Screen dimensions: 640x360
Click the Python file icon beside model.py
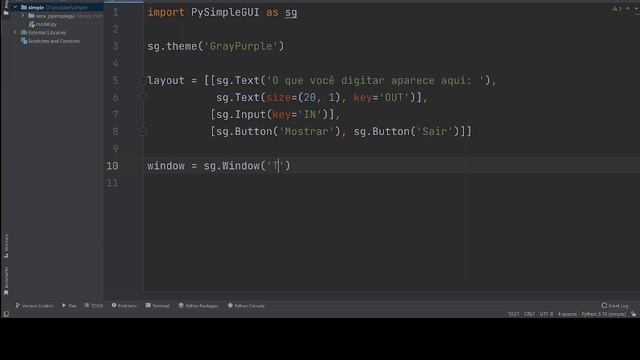click(x=31, y=24)
